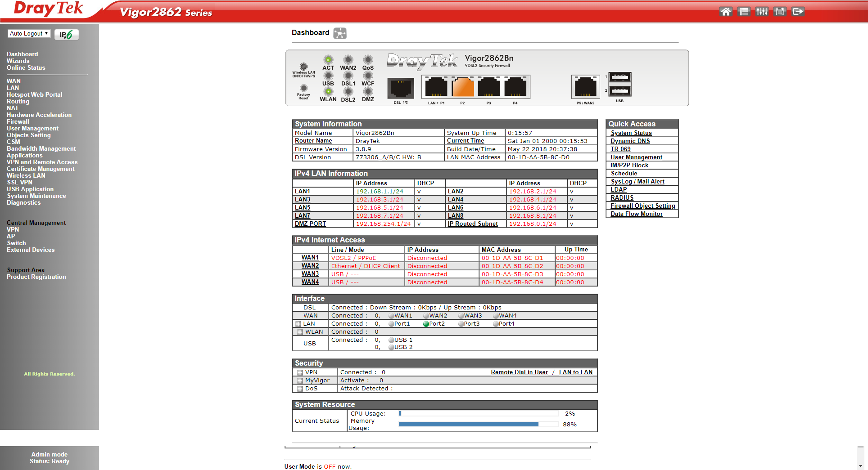Click the WAN4 status indicator in Interface
This screenshot has width=868, height=470.
(496, 316)
